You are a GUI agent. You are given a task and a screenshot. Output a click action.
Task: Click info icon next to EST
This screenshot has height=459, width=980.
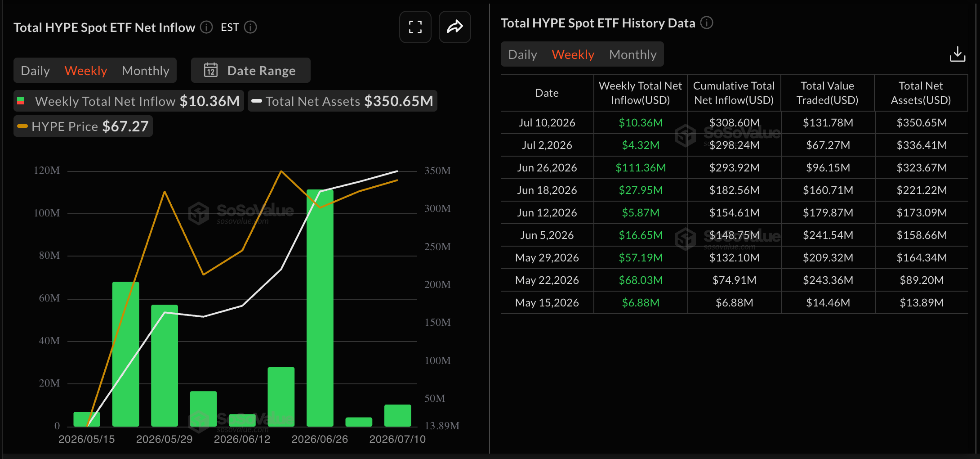250,27
